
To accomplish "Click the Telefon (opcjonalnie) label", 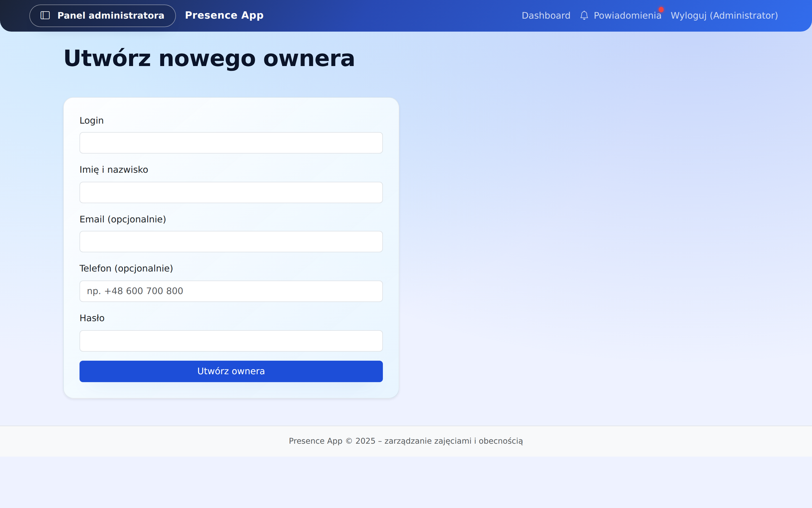I will (x=126, y=268).
